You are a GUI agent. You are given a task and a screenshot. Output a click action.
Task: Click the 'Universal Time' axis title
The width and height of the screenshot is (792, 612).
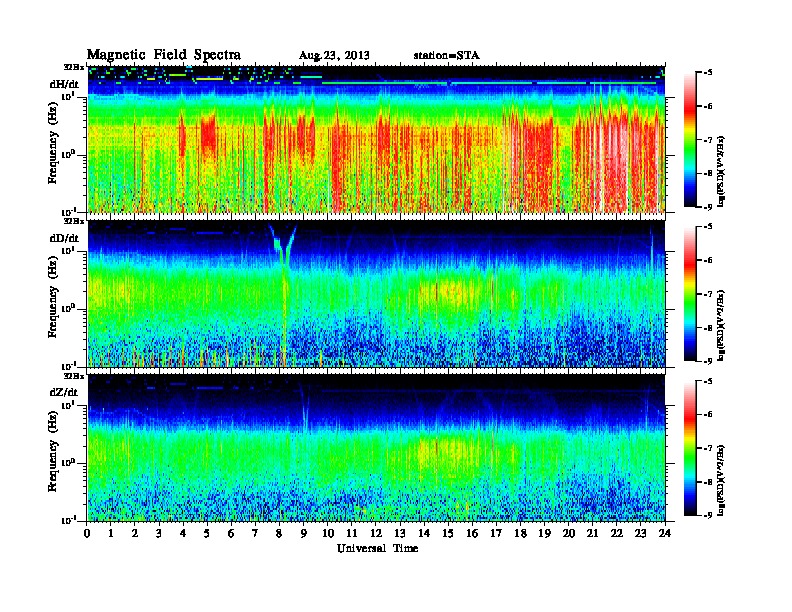pos(377,548)
